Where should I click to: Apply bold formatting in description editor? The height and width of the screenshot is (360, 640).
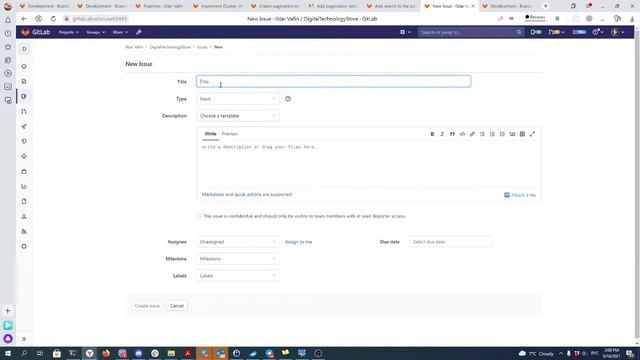tap(432, 134)
